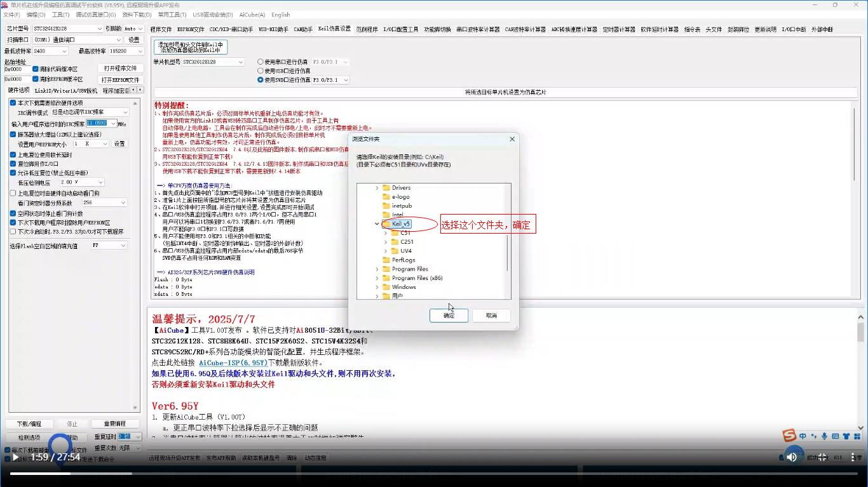Open the 资料下载(D) menu

coord(137,15)
